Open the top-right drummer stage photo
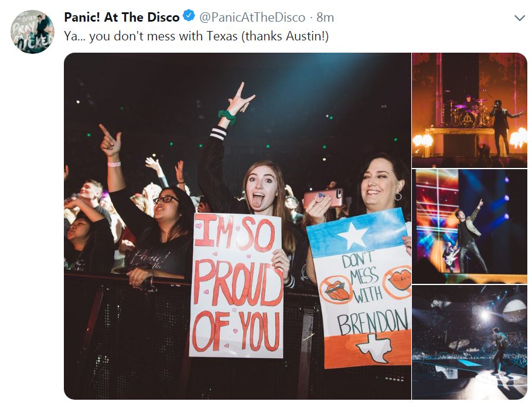The width and height of the screenshot is (532, 405). click(469, 110)
